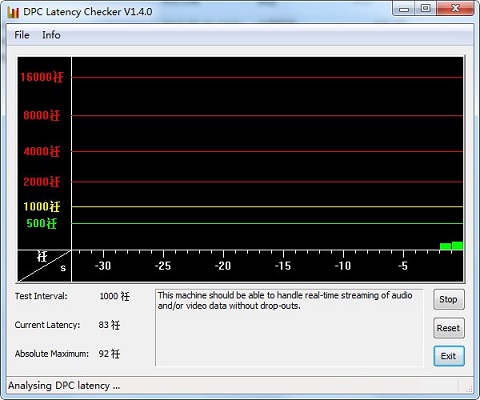
Task: Minimize the DPC Latency Checker window
Action: pos(404,9)
